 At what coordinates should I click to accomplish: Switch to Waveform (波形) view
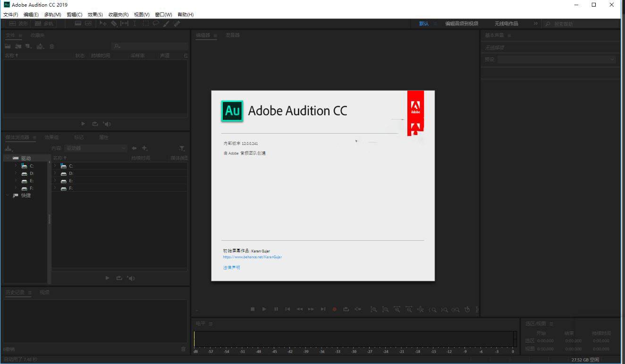(19, 24)
